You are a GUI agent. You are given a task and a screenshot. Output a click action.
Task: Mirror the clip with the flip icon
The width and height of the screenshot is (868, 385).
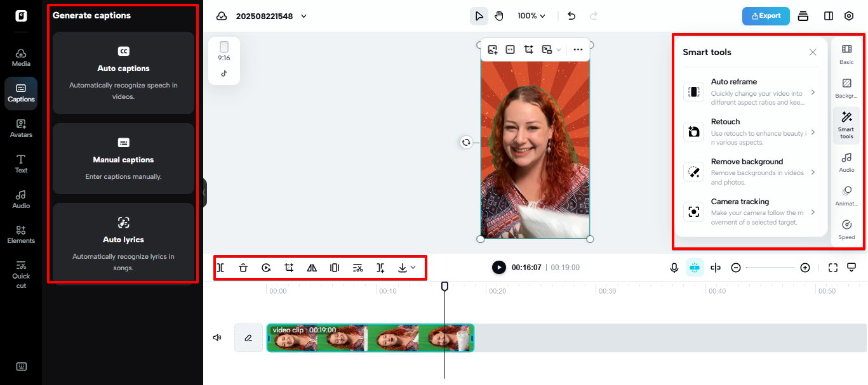pyautogui.click(x=312, y=267)
